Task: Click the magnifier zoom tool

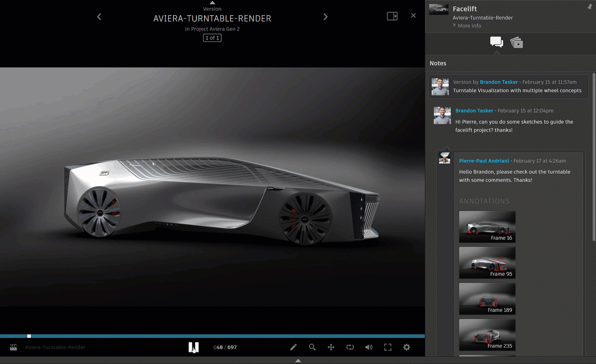Action: pyautogui.click(x=312, y=347)
